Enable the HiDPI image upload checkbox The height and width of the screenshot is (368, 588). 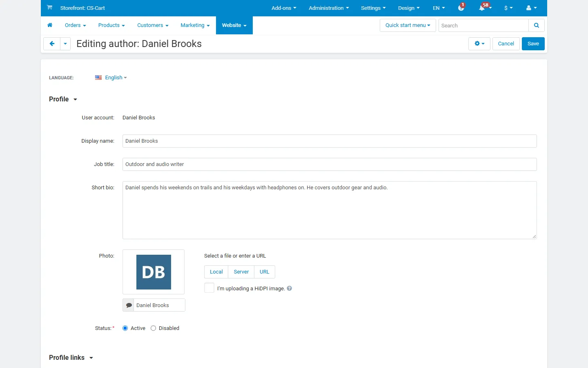(x=209, y=288)
